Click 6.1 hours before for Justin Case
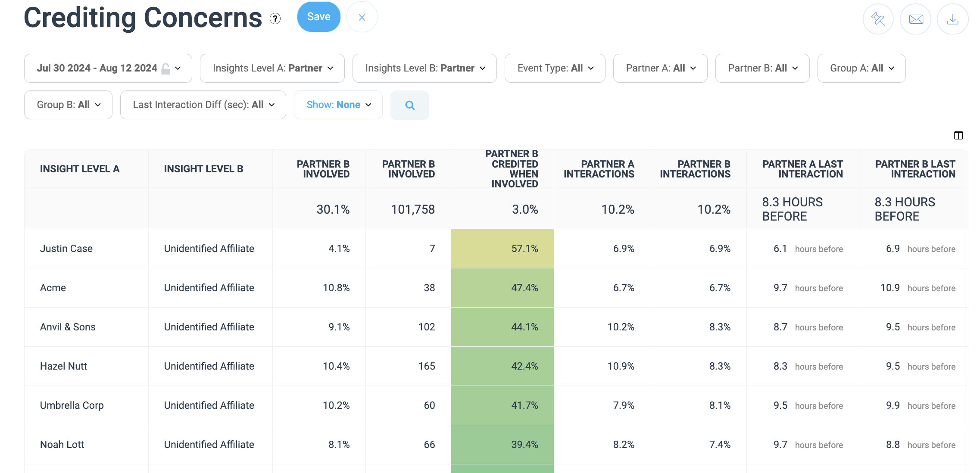 point(808,249)
